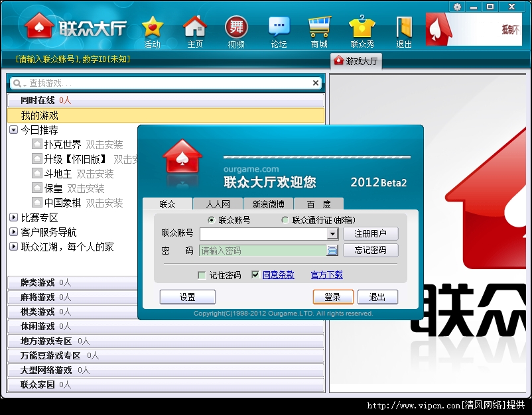Open the 论坛 chat bubble icon
Image resolution: width=532 pixels, height=415 pixels.
(279, 32)
